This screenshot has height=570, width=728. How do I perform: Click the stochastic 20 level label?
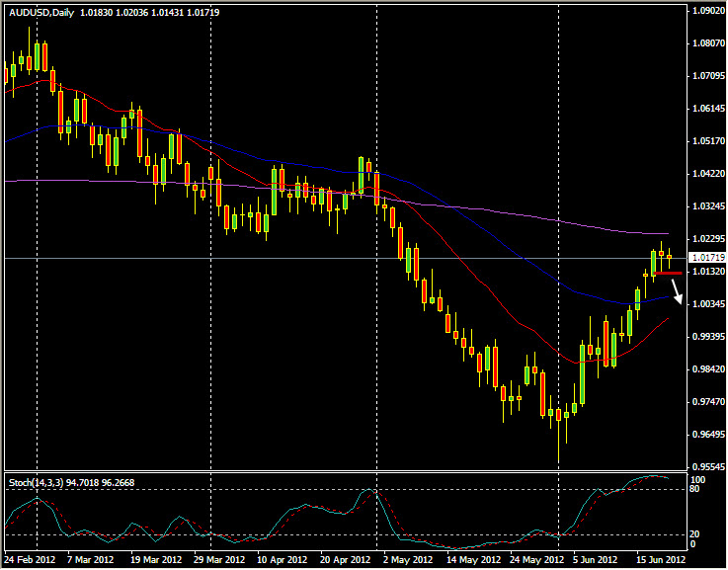click(x=697, y=533)
